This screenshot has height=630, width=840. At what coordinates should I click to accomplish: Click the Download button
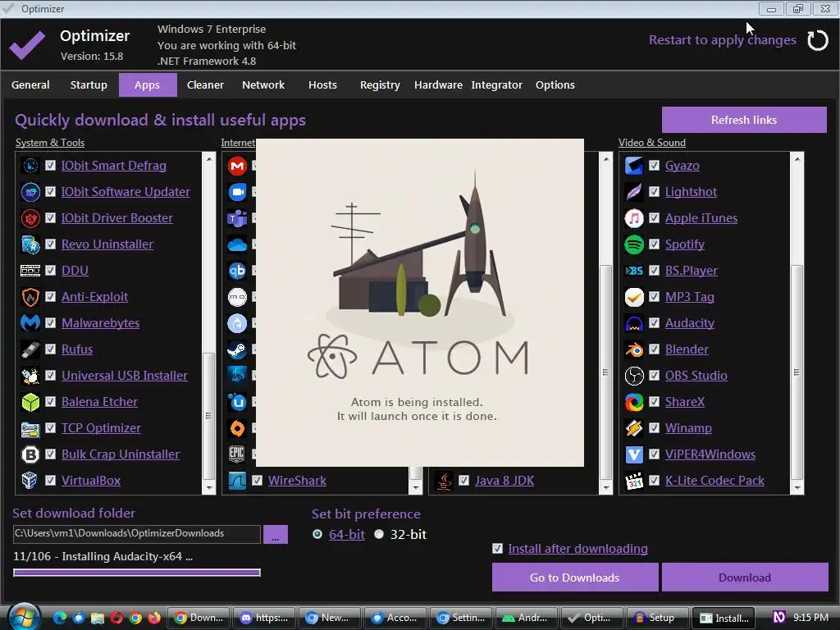(x=745, y=577)
